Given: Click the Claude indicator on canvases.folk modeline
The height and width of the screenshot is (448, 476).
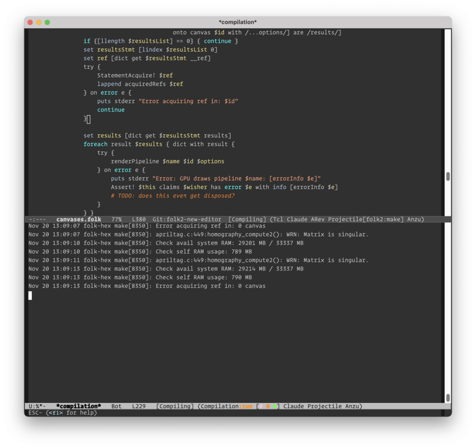Looking at the screenshot, I should (x=297, y=219).
